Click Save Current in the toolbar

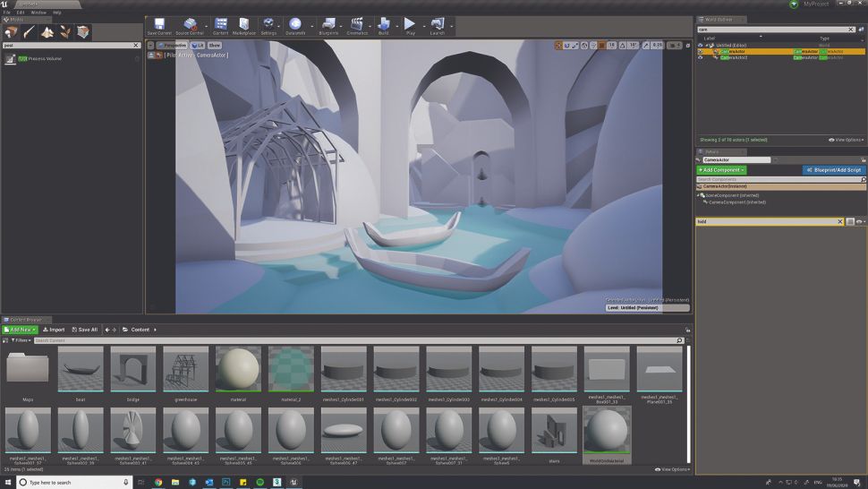click(158, 25)
